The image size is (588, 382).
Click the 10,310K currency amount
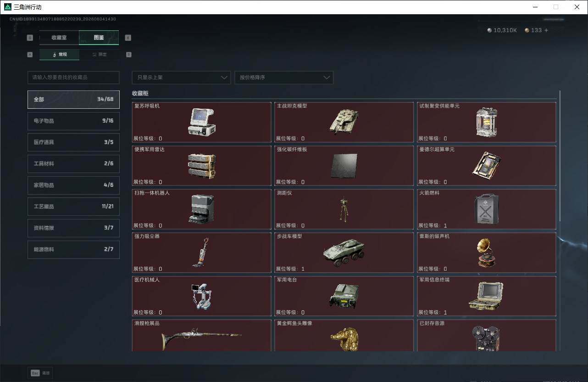click(505, 30)
